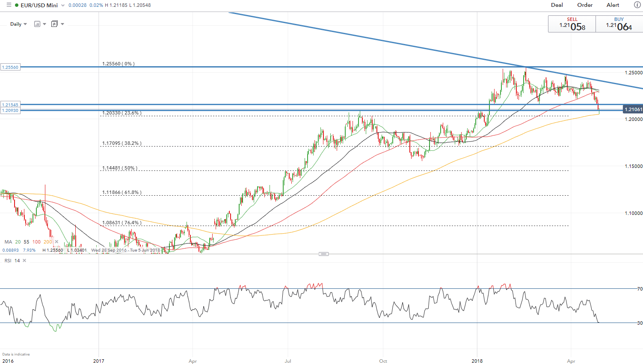Open the Deal tab
Viewport: 643px width, 364px height.
tap(557, 5)
